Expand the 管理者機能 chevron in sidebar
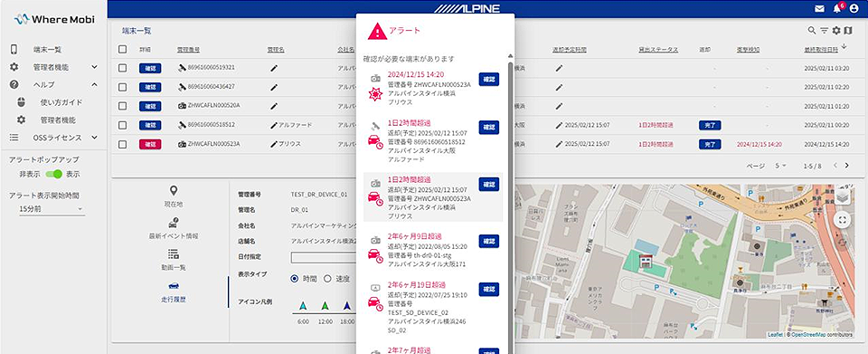The width and height of the screenshot is (868, 354). click(94, 67)
